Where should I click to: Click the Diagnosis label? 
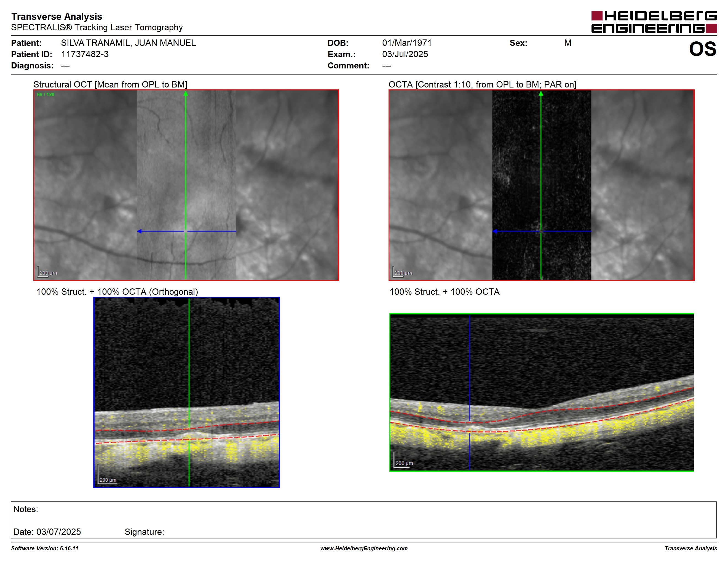click(32, 65)
